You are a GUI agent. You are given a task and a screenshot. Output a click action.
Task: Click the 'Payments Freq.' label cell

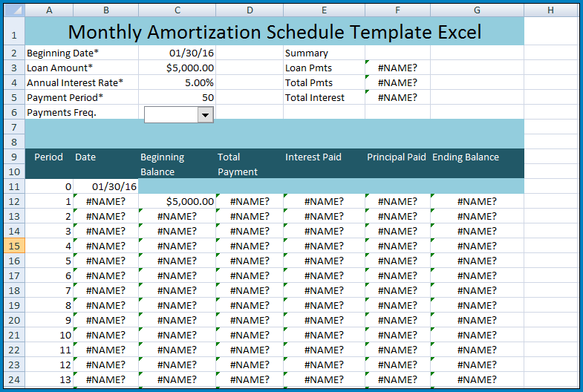coord(82,112)
